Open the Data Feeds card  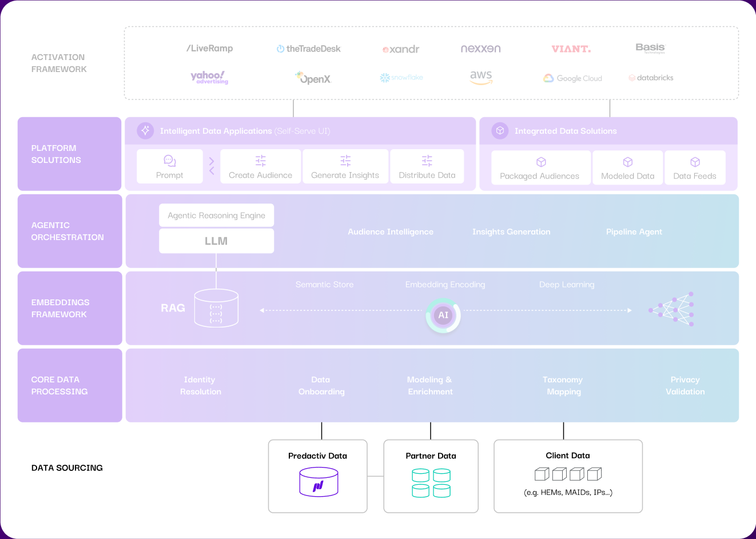pos(695,167)
